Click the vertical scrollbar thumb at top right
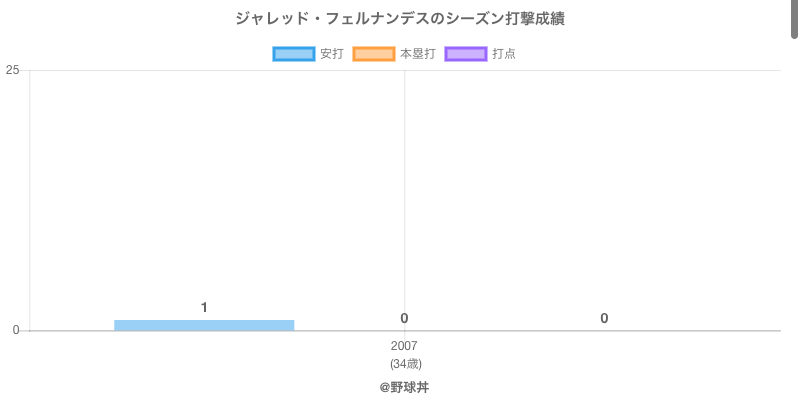This screenshot has width=800, height=400. pyautogui.click(x=795, y=18)
